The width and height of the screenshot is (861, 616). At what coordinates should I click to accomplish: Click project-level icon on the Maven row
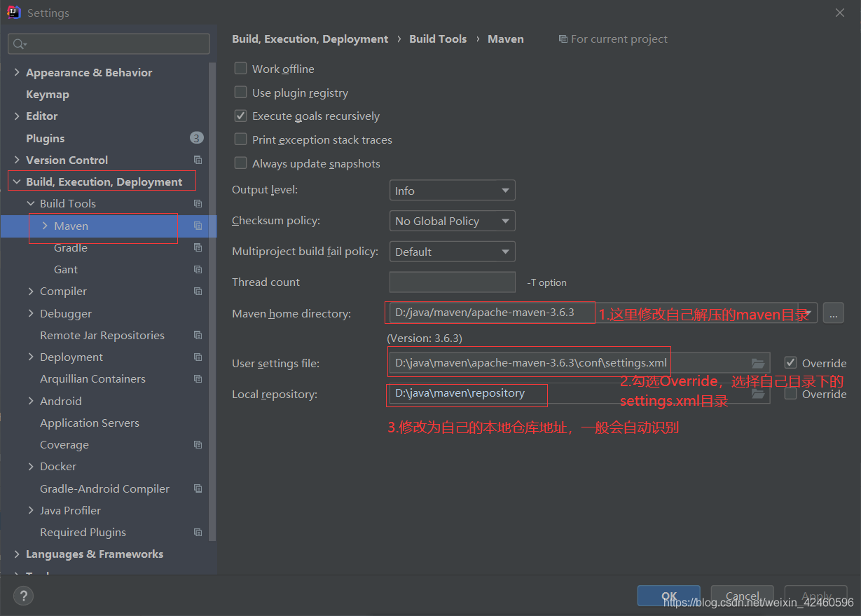[198, 226]
